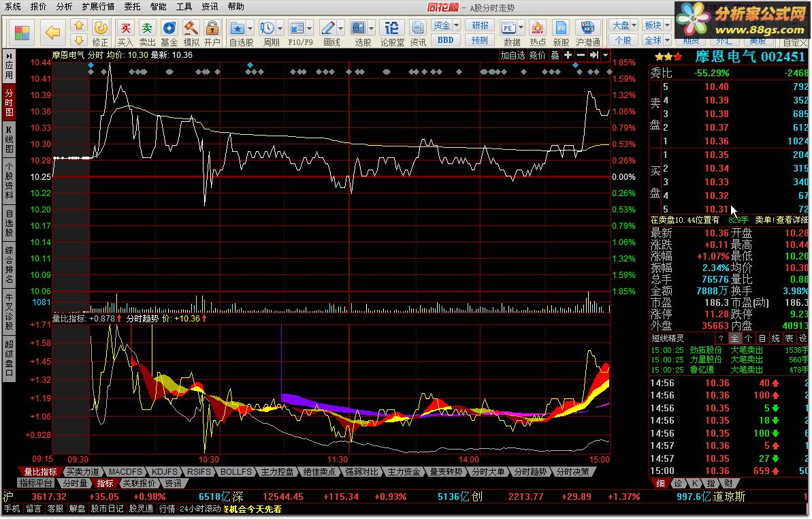Click the ? help icon in 短线精灵

[x=721, y=339]
